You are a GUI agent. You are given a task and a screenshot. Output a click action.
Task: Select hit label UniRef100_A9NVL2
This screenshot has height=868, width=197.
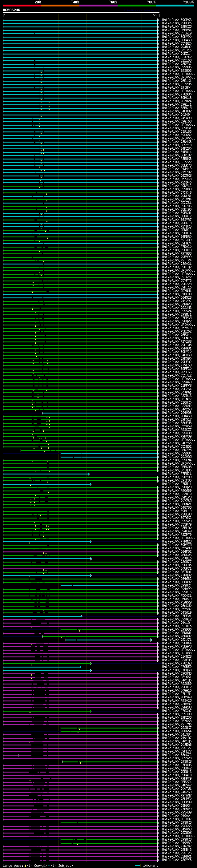pyautogui.click(x=177, y=186)
